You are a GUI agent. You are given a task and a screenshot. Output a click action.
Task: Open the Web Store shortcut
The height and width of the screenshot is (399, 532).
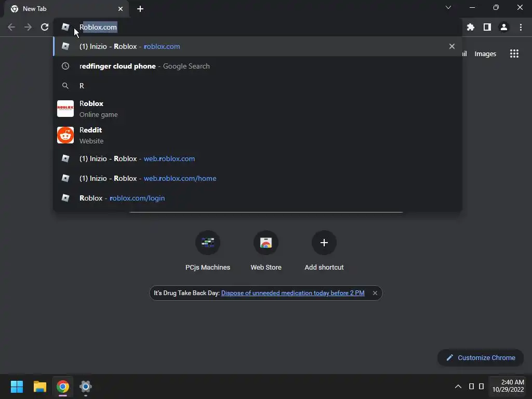pos(266,250)
